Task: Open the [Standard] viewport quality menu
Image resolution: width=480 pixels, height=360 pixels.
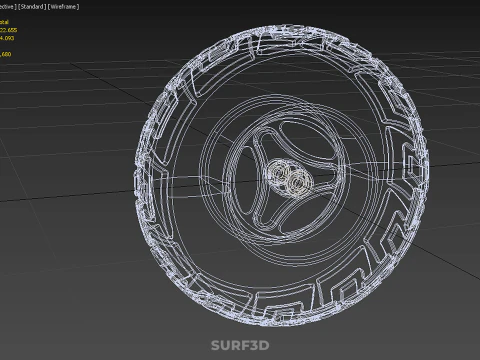Action: (x=32, y=7)
